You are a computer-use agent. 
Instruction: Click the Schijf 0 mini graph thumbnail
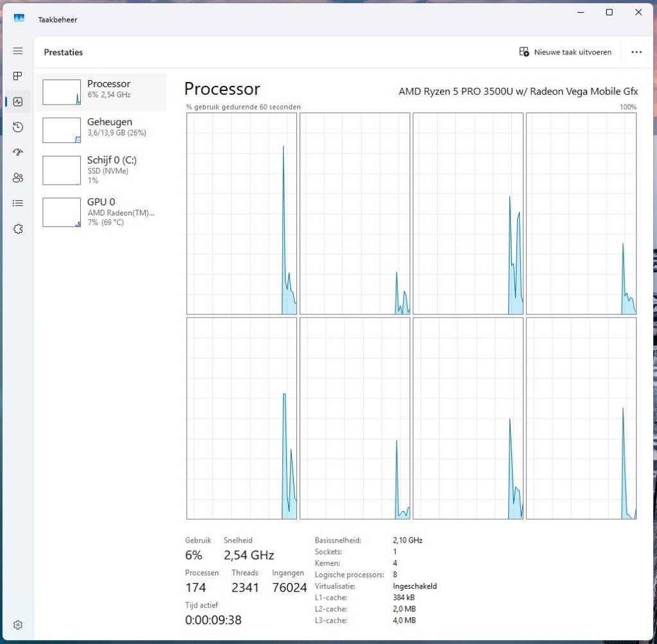62,171
